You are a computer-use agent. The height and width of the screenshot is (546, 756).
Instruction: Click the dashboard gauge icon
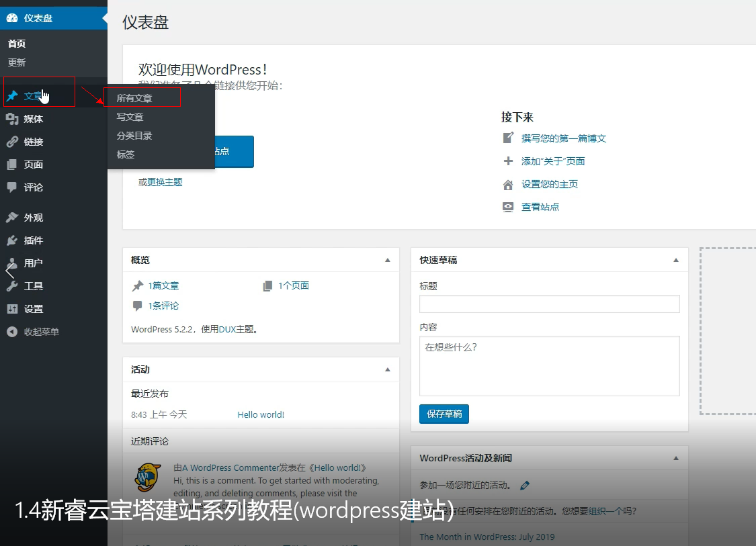point(12,18)
